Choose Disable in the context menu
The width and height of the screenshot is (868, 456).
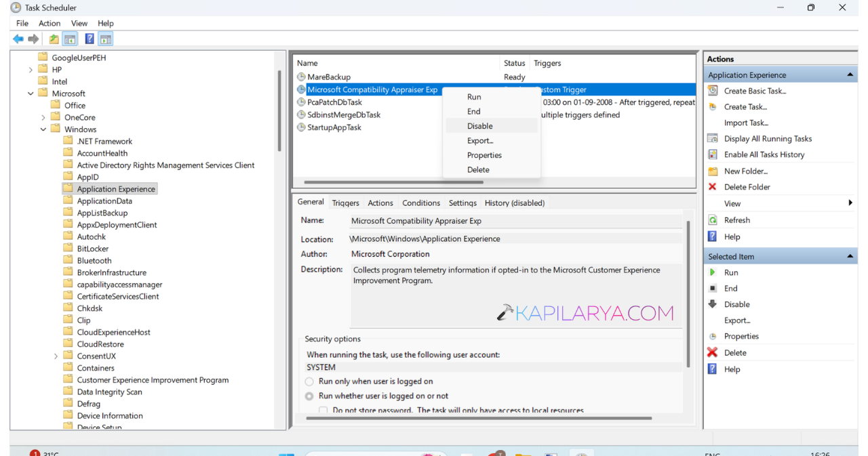click(x=492, y=126)
